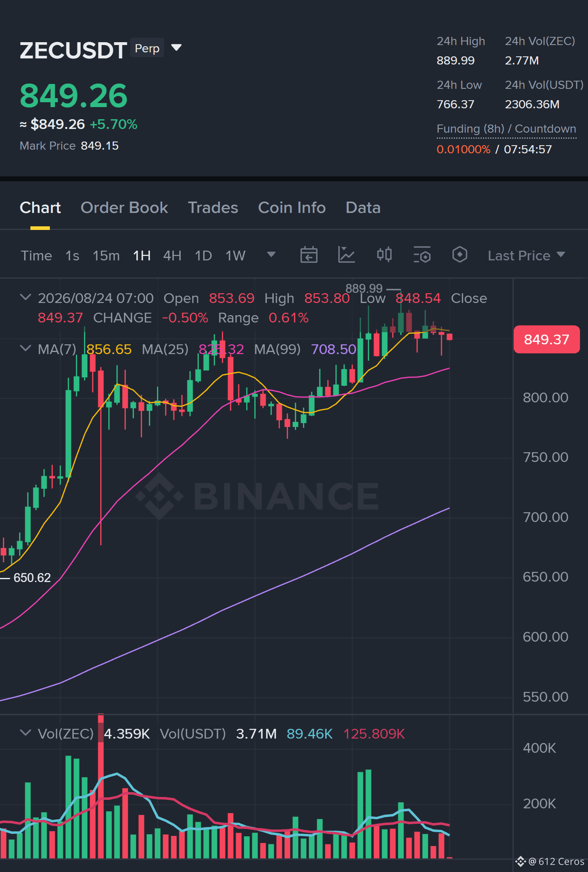Expand the more intervals dropdown arrow

point(271,254)
